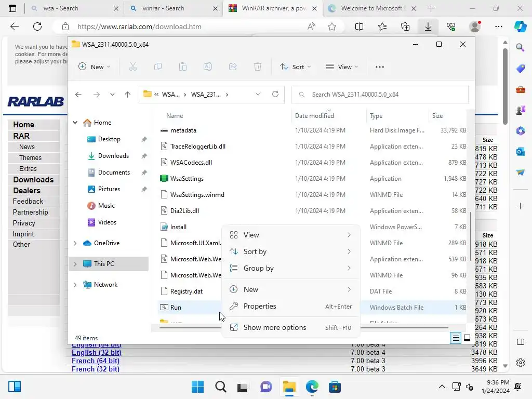Click the Search WSA folder input field
532x399 pixels.
click(380, 95)
